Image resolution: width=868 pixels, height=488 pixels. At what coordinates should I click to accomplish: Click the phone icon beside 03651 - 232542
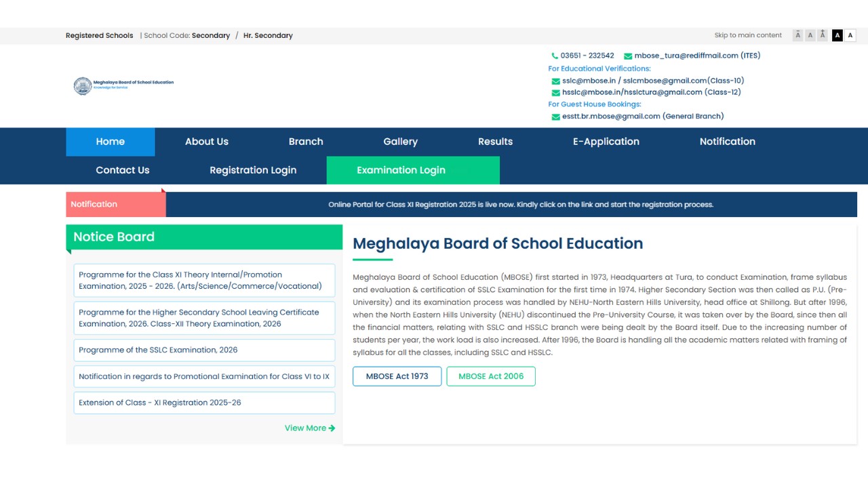point(555,56)
